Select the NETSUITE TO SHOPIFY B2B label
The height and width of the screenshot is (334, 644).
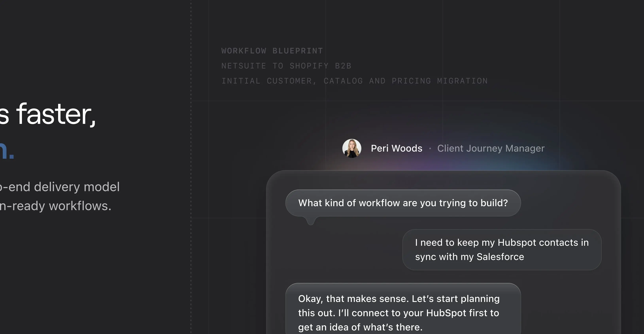point(286,66)
